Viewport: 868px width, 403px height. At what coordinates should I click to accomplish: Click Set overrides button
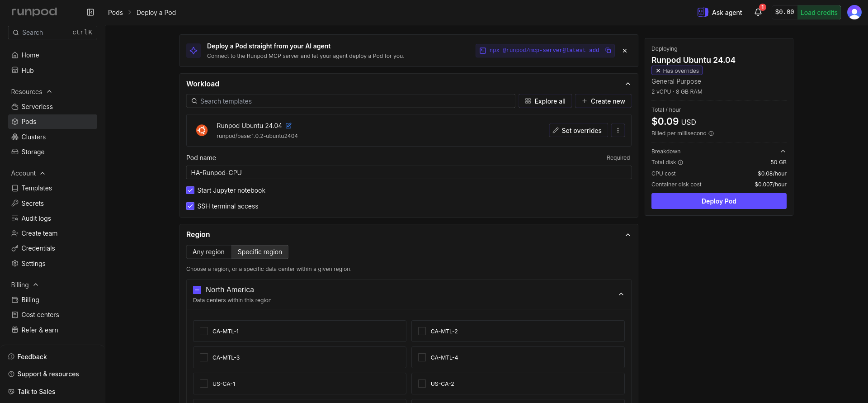pyautogui.click(x=578, y=130)
